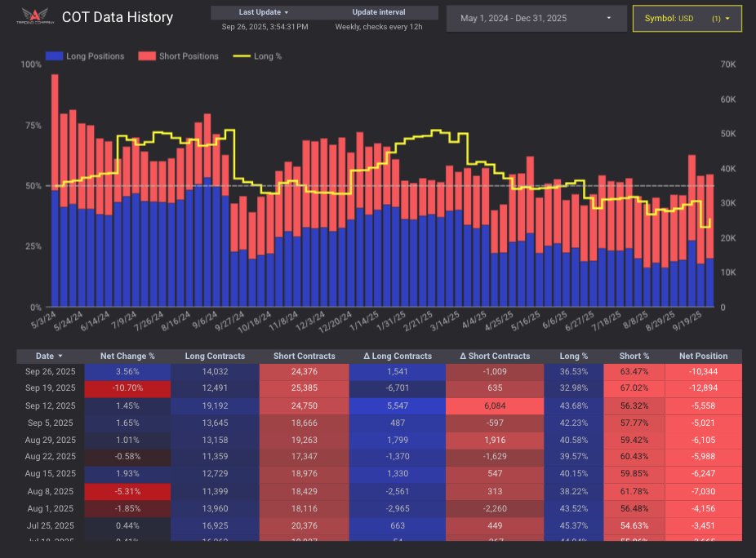This screenshot has width=756, height=558.
Task: Select the Aug 15, 2025 date cell
Action: pos(50,474)
